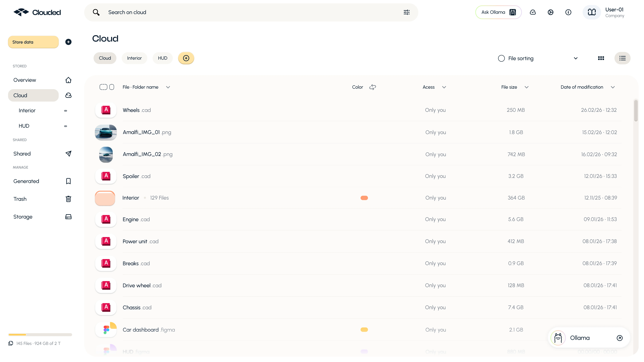Click the Ollama llama avatar icon
The image size is (644, 362).
tap(558, 338)
